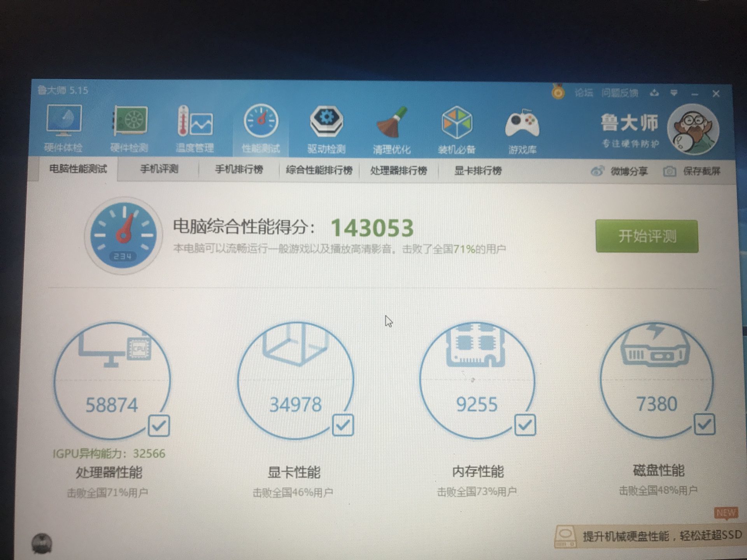Screen dimensions: 747x560
Task: Click the 保存截屏 save screenshot link
Action: pos(702,171)
